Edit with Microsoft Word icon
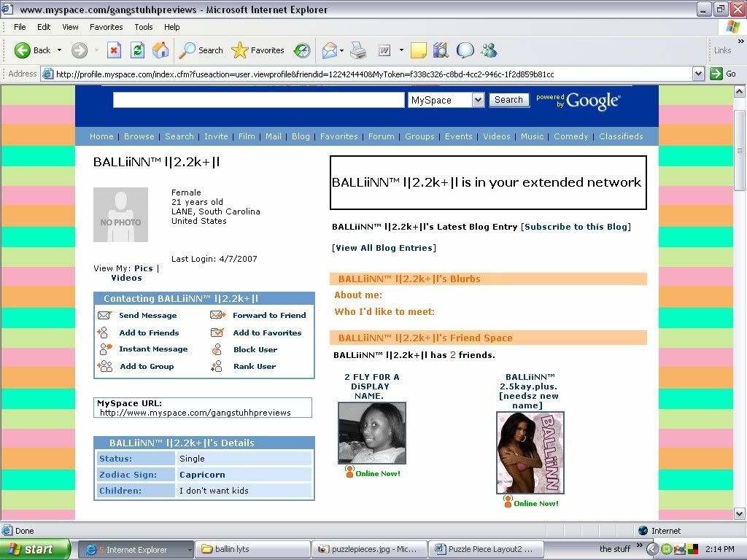Screen dimensions: 747x560 [384, 50]
